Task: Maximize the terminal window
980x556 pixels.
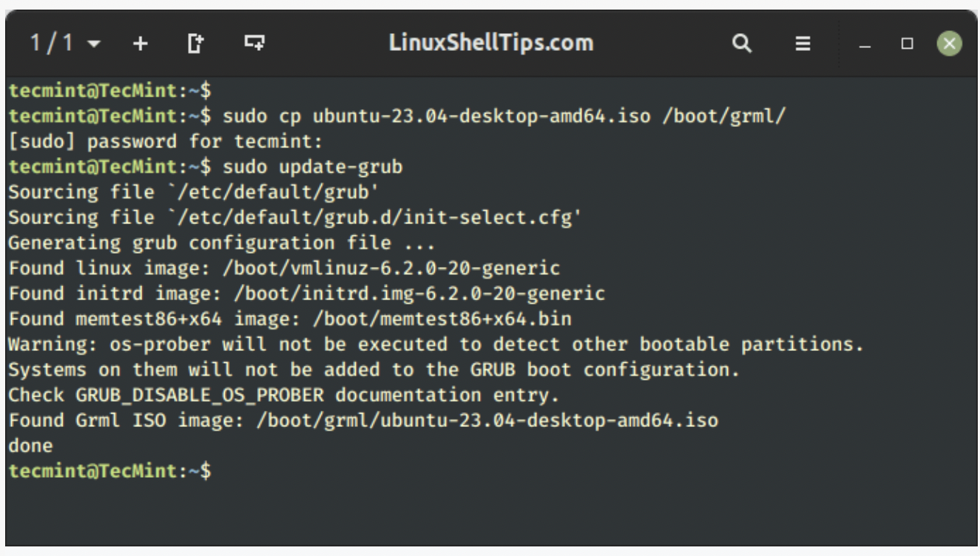Action: tap(907, 44)
